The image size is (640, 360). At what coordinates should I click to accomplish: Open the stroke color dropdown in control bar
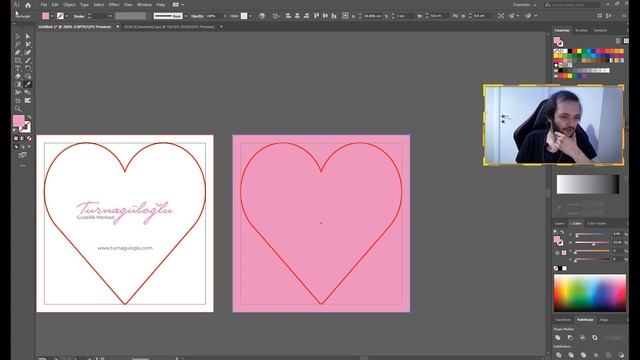(67, 16)
